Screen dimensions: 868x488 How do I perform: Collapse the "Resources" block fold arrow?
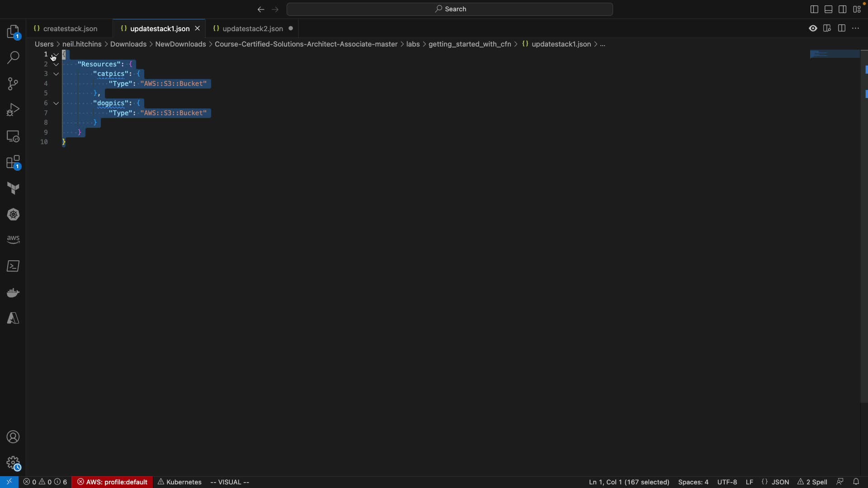56,65
